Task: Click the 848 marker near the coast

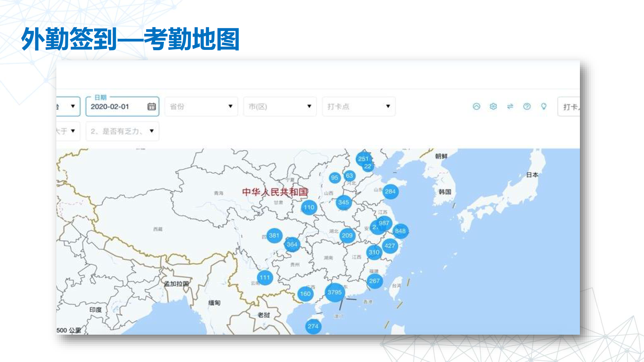Action: [400, 231]
